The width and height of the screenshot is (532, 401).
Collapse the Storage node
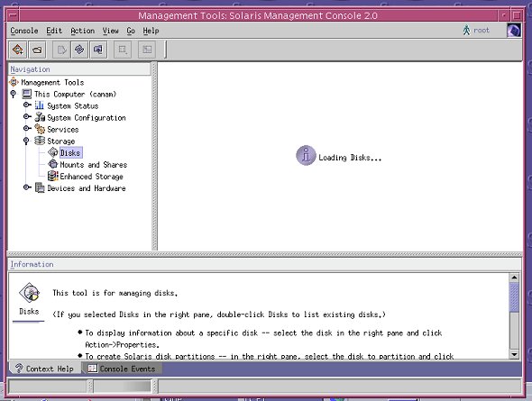26,141
